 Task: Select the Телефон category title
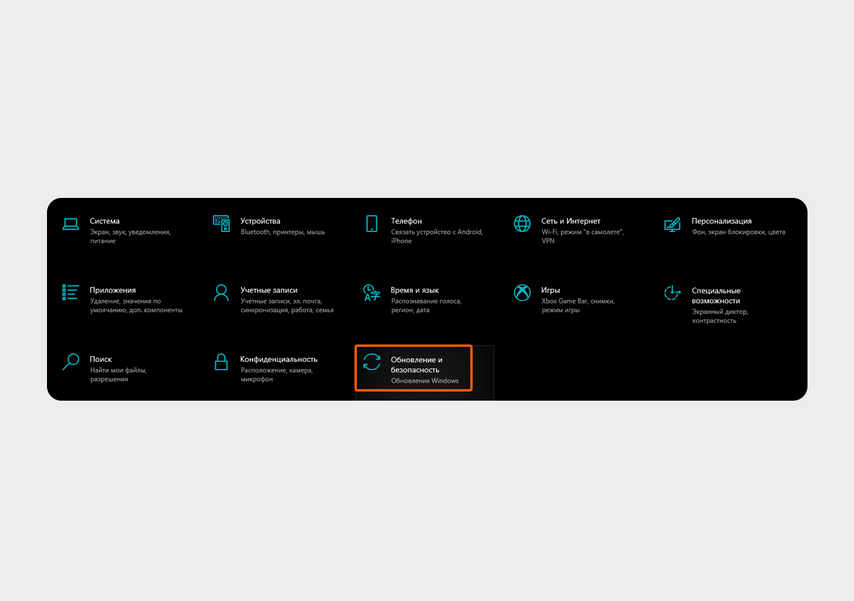click(406, 221)
